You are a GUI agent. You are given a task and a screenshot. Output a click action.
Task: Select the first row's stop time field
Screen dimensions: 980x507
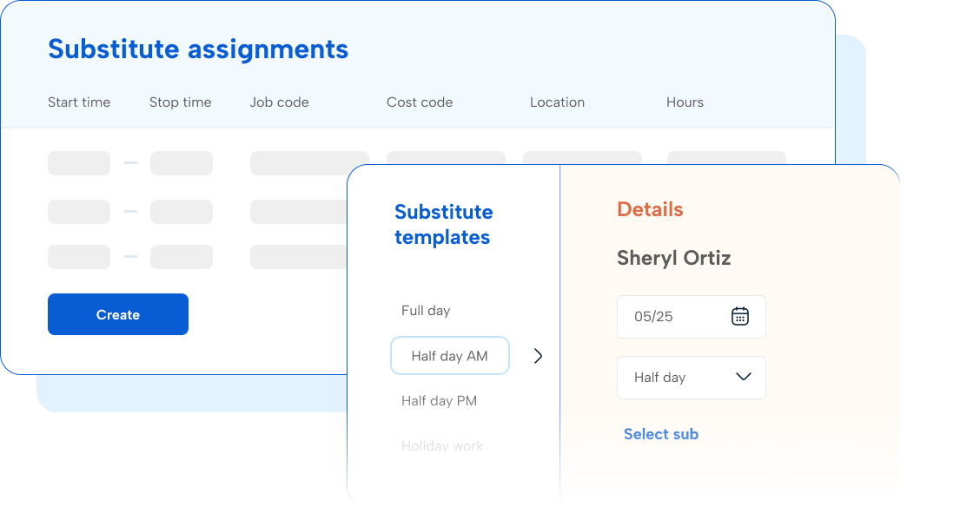coord(182,163)
